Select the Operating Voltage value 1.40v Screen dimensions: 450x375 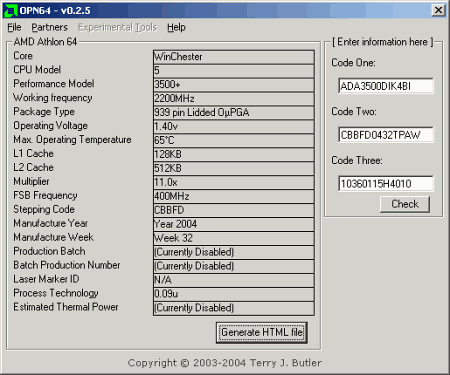click(234, 127)
